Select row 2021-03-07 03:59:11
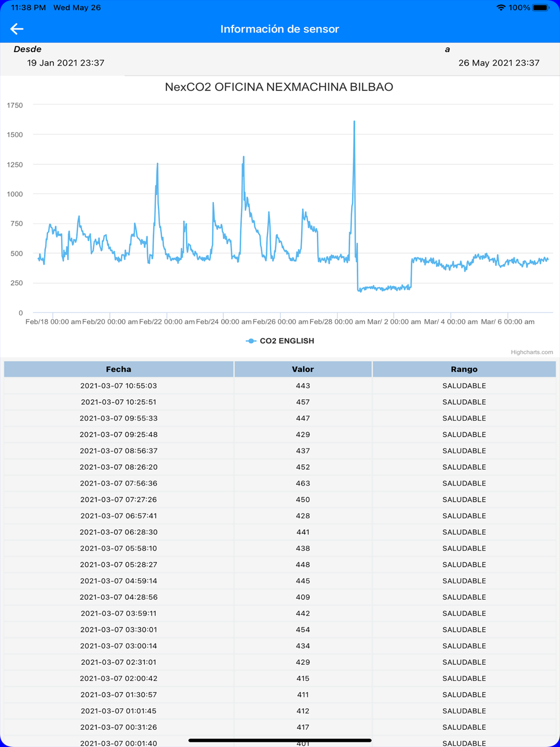This screenshot has width=560, height=747. point(280,613)
